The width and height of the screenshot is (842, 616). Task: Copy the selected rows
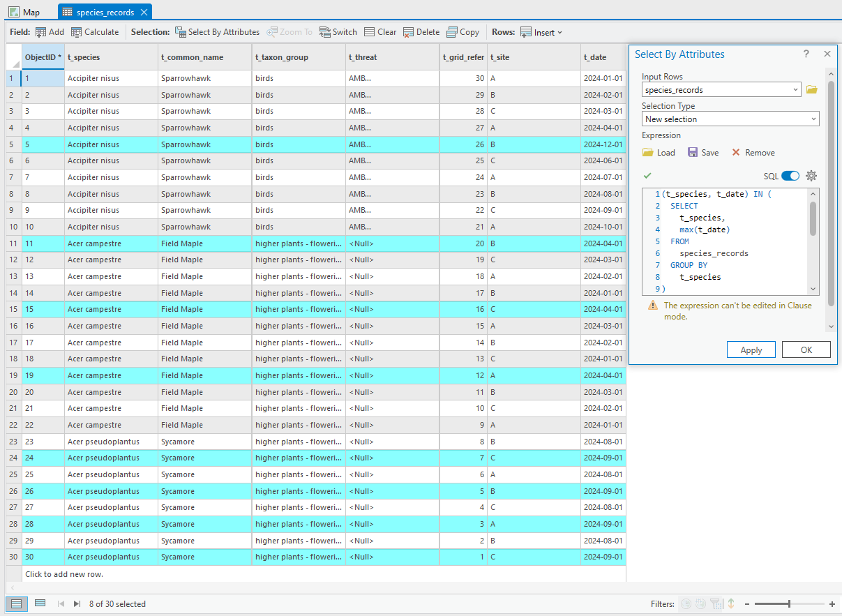coord(463,32)
